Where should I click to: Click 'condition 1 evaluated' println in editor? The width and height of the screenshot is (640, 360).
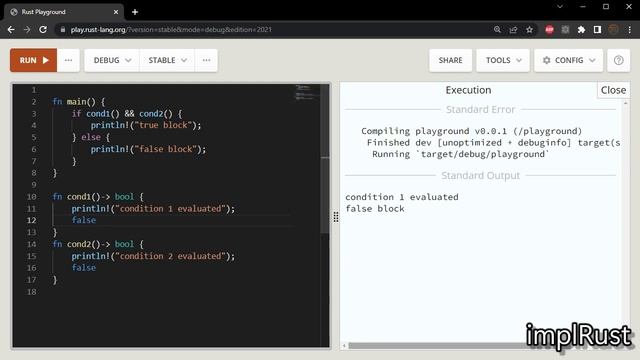[x=153, y=209]
